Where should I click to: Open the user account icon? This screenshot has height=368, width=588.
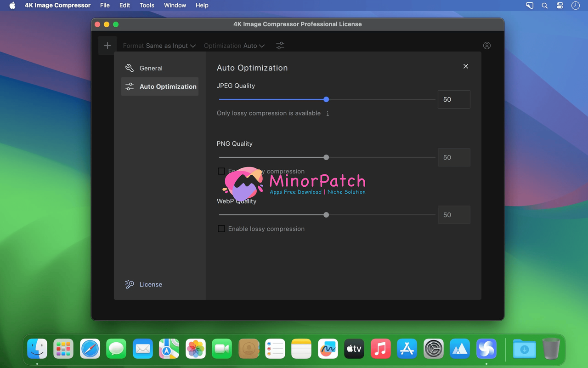click(487, 46)
